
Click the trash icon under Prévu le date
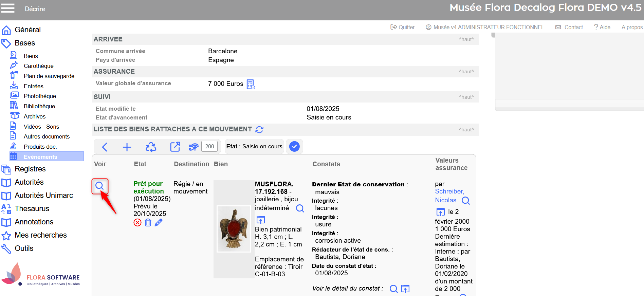[x=148, y=223]
